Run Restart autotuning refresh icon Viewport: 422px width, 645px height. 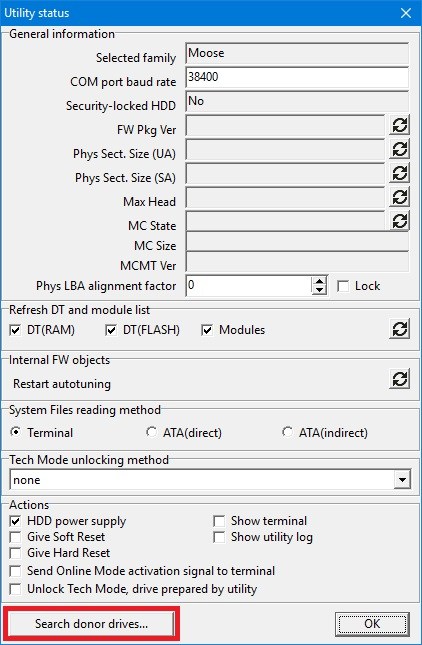click(399, 378)
